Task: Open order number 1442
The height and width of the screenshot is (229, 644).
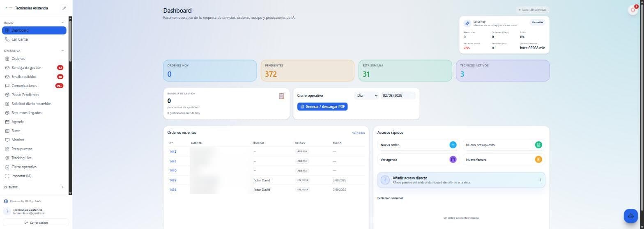Action: coord(173,151)
